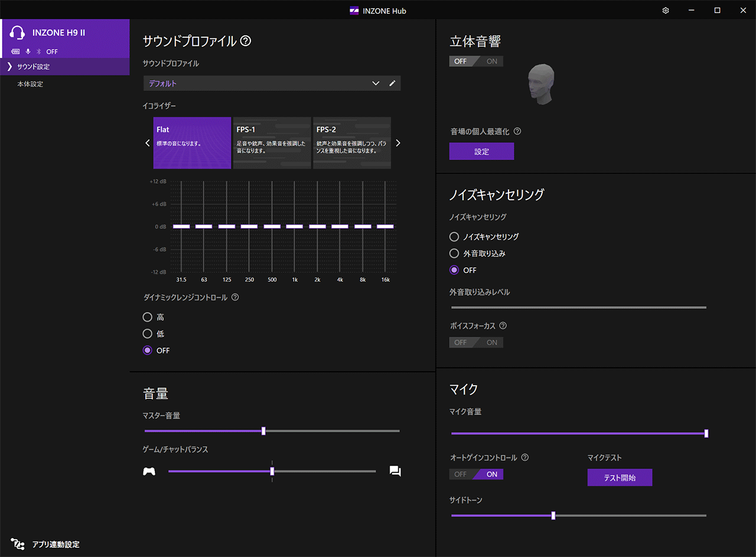Open 本体設定 in the sidebar
The height and width of the screenshot is (557, 756).
[30, 84]
